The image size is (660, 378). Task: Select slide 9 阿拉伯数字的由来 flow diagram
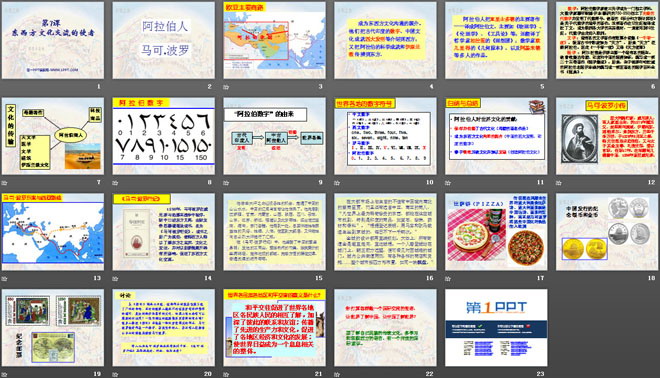[274, 136]
